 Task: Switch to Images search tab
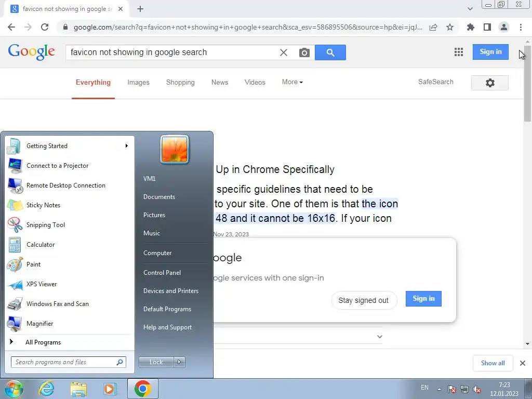(x=138, y=83)
